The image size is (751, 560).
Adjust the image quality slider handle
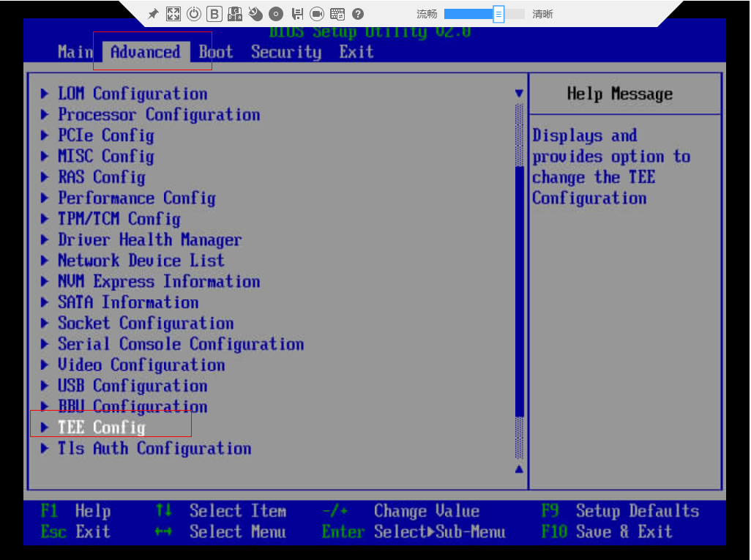point(498,14)
